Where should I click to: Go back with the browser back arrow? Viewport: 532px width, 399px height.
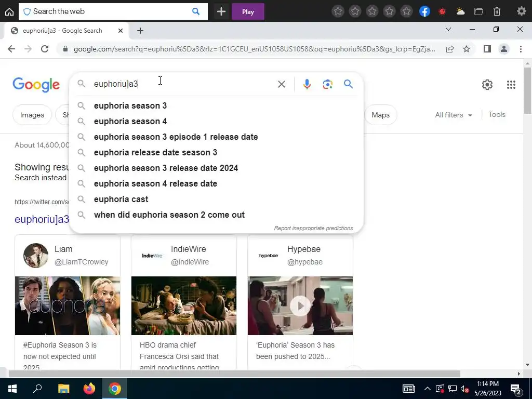[11, 49]
